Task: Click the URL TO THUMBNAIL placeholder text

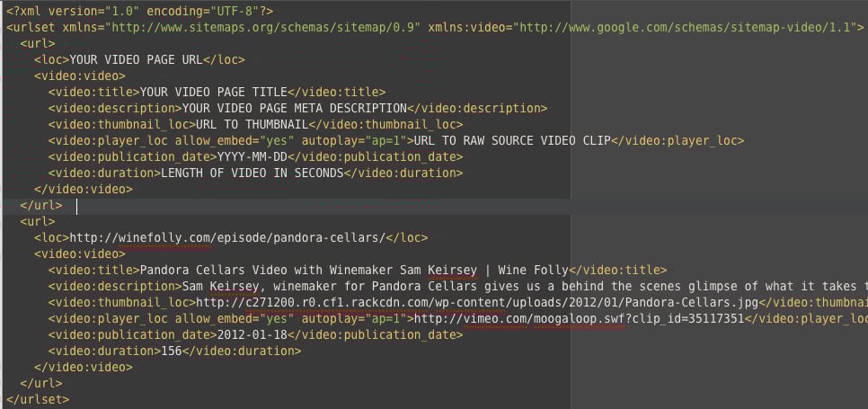Action: coord(252,124)
